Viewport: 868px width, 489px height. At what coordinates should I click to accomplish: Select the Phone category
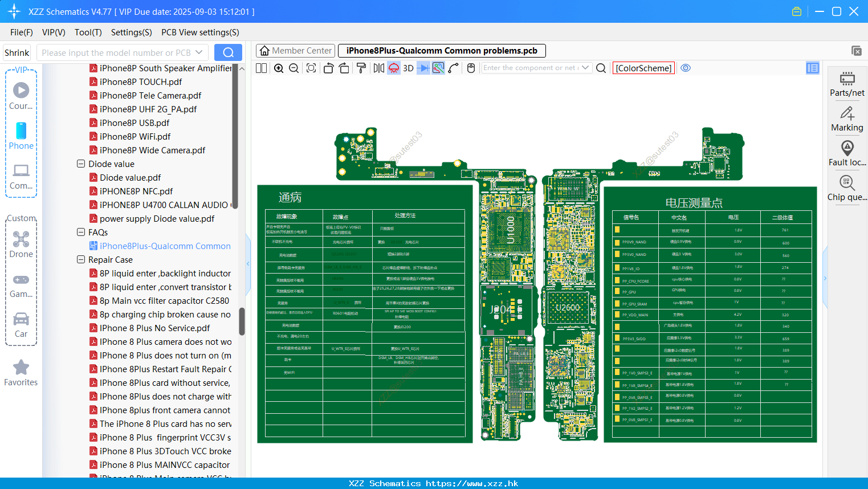coord(21,136)
